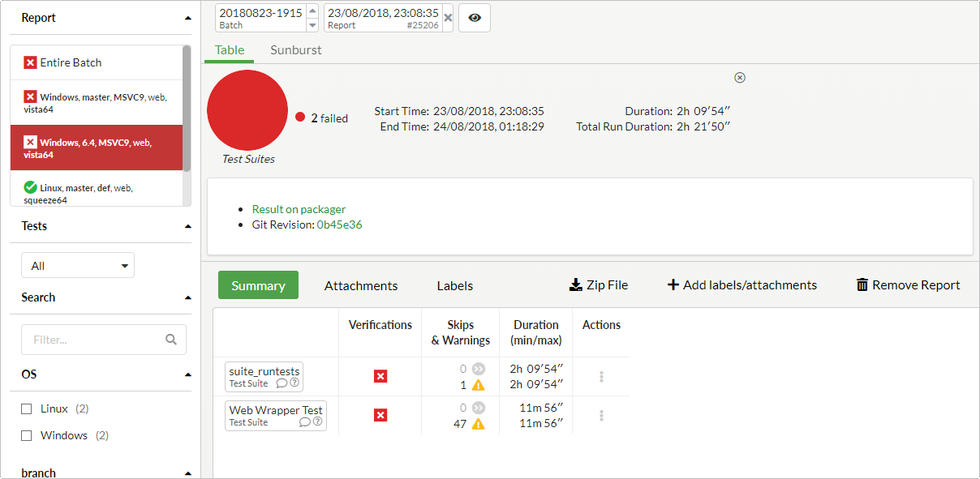Click the search magnifier icon in Filter box
980x479 pixels.
point(171,340)
